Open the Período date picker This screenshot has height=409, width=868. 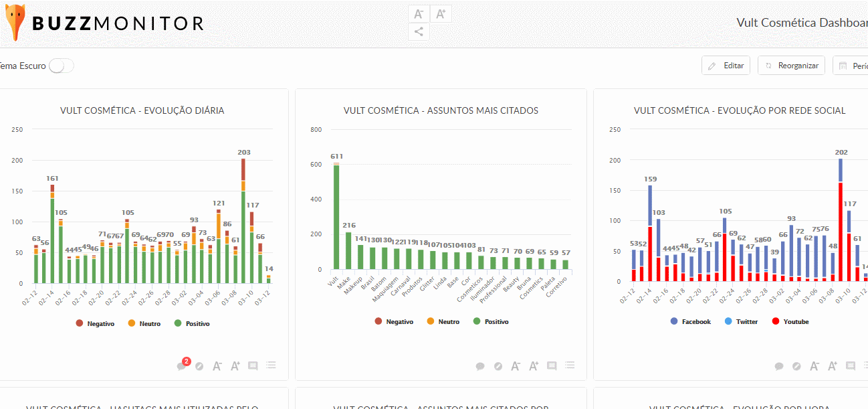tap(851, 66)
